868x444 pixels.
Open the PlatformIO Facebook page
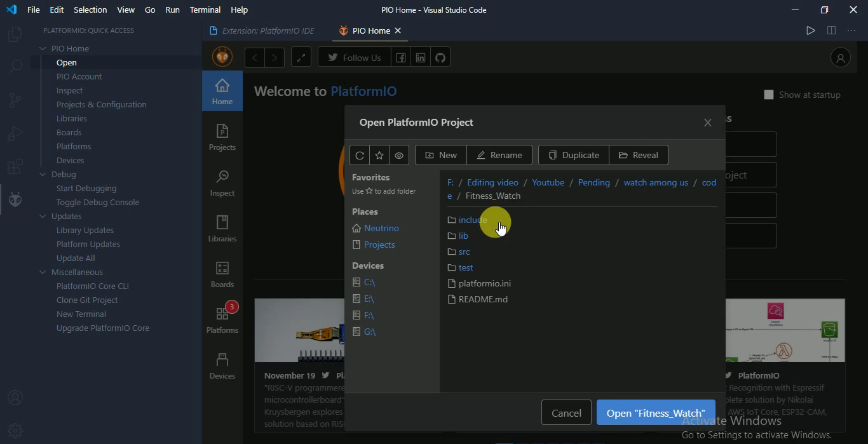click(x=401, y=58)
